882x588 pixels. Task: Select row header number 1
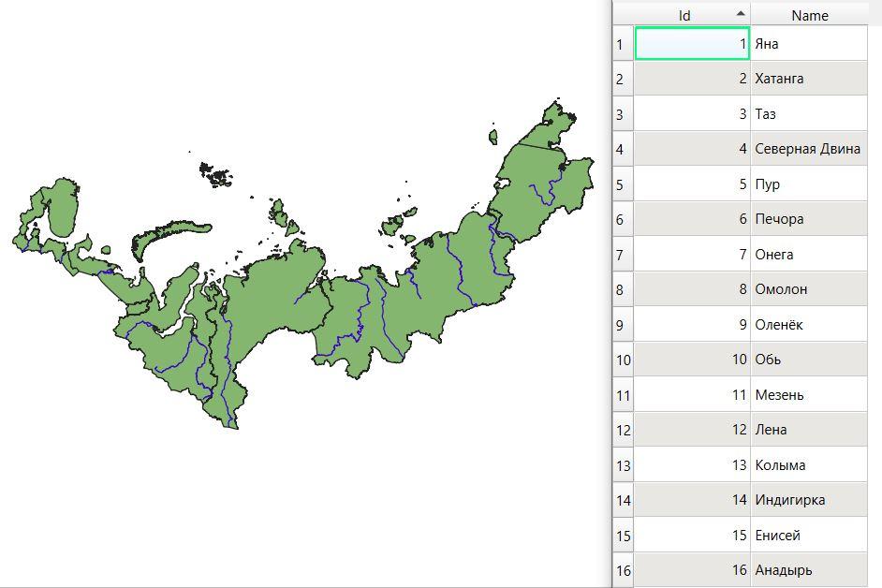coord(623,44)
